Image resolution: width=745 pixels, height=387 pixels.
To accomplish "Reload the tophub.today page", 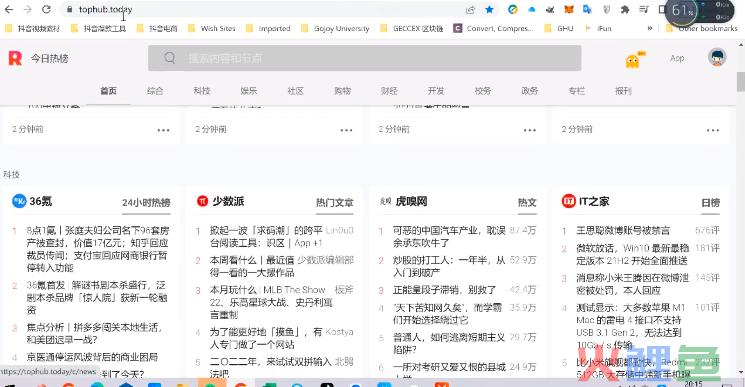I will click(x=46, y=9).
